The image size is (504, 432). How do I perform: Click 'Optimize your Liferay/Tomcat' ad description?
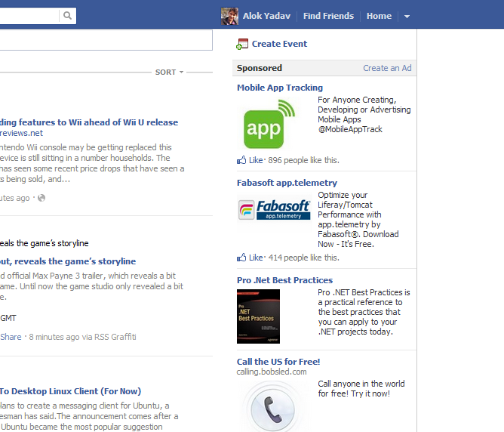358,219
